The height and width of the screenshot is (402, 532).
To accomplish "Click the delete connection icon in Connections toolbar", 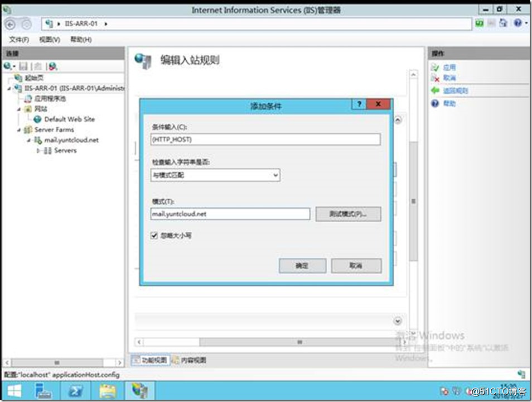I will (x=52, y=66).
